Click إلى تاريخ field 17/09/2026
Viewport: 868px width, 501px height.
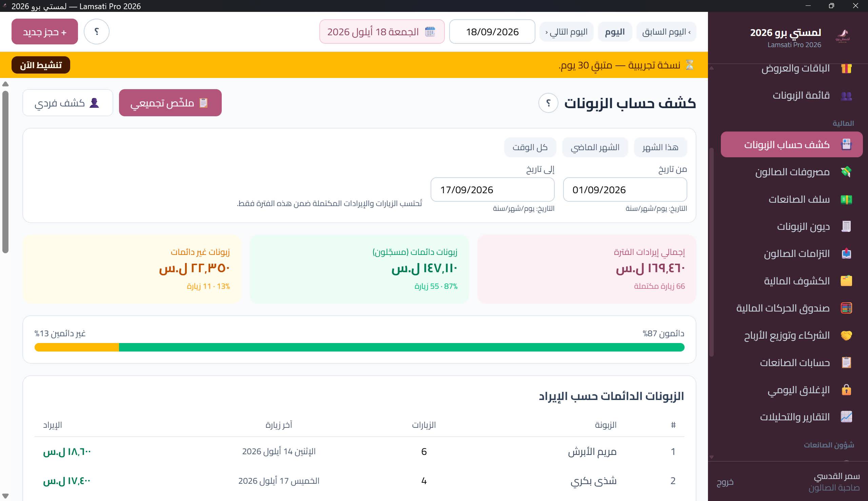click(x=493, y=189)
